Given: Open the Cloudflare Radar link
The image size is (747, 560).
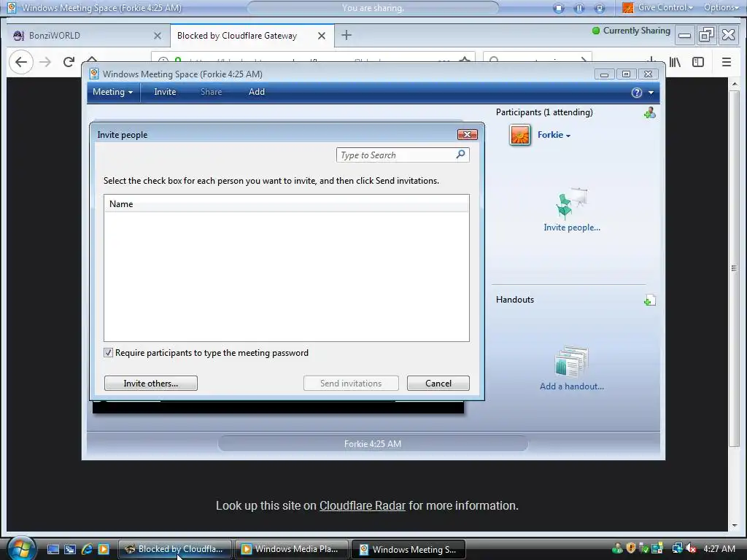Looking at the screenshot, I should pyautogui.click(x=362, y=506).
